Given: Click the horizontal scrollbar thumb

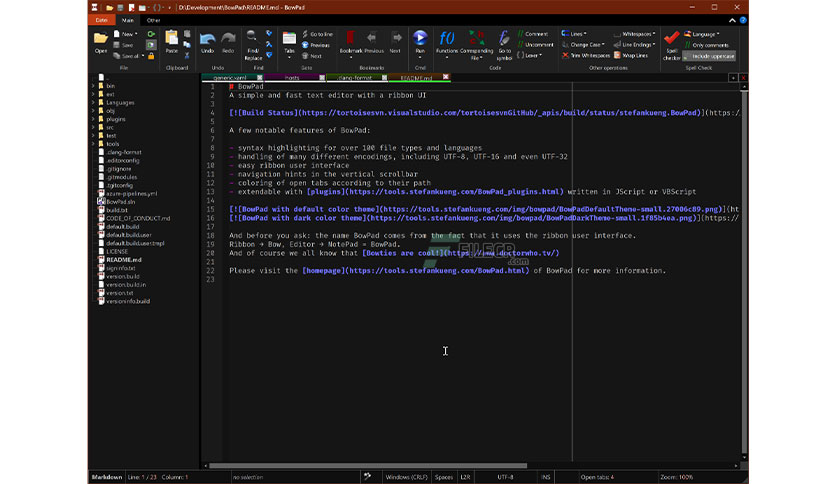Looking at the screenshot, I should (x=368, y=466).
